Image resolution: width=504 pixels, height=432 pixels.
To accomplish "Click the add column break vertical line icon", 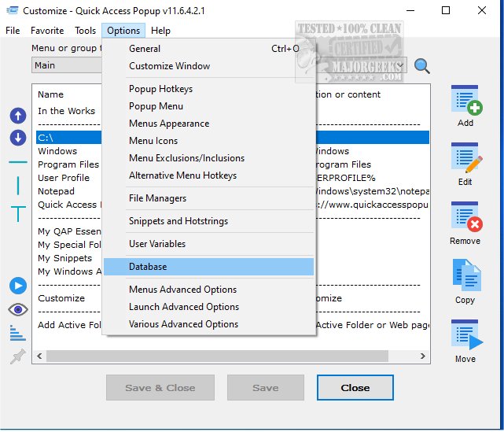I will (x=18, y=185).
